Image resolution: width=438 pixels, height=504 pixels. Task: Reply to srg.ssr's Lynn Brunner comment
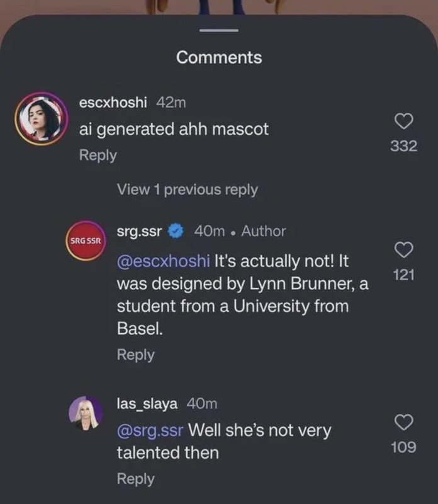(x=135, y=355)
